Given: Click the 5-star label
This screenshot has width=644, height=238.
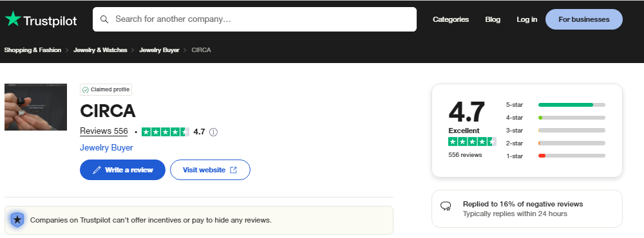Looking at the screenshot, I should pos(515,105).
